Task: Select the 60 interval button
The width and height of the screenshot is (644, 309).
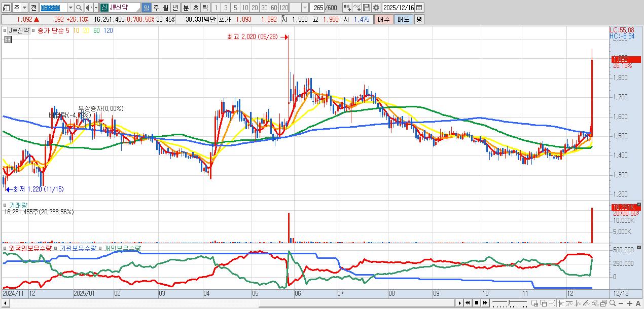Action: [274, 8]
